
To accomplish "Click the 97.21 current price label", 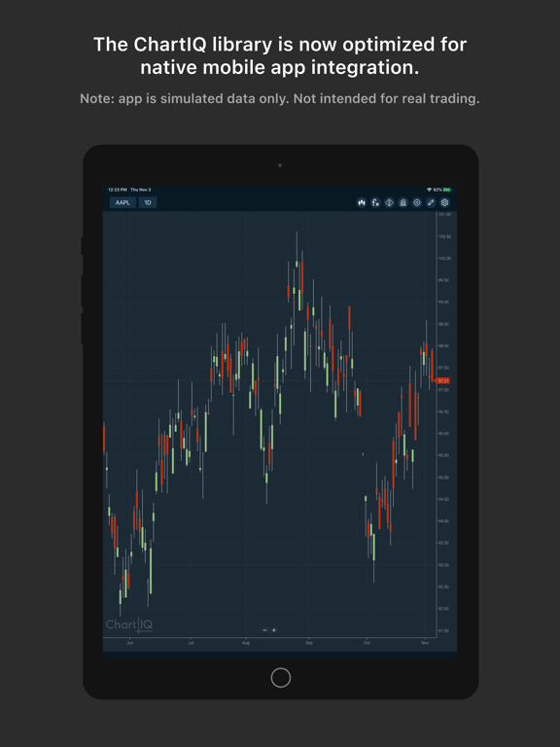I will coord(442,380).
